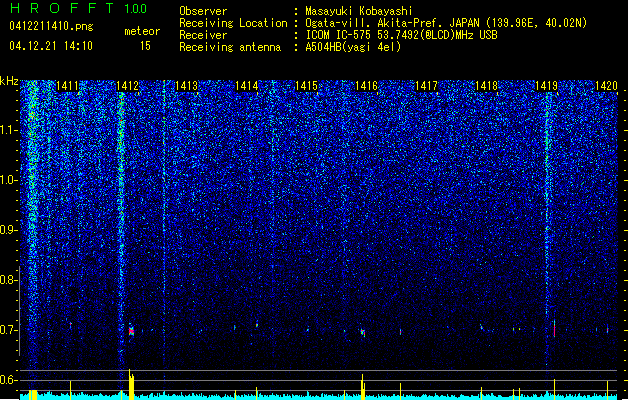The width and height of the screenshot is (629, 400).
Task: Click the observer name Masayuki Kobayashi
Action: tap(359, 11)
